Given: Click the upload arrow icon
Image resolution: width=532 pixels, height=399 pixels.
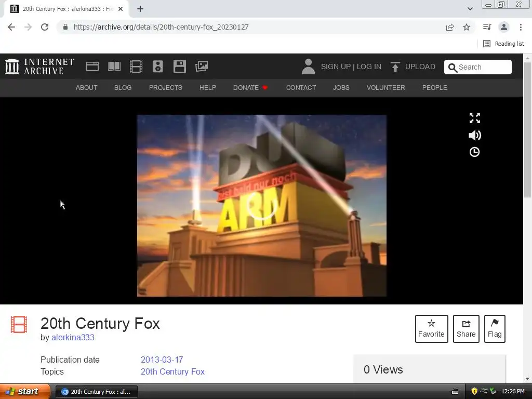Looking at the screenshot, I should tap(395, 66).
